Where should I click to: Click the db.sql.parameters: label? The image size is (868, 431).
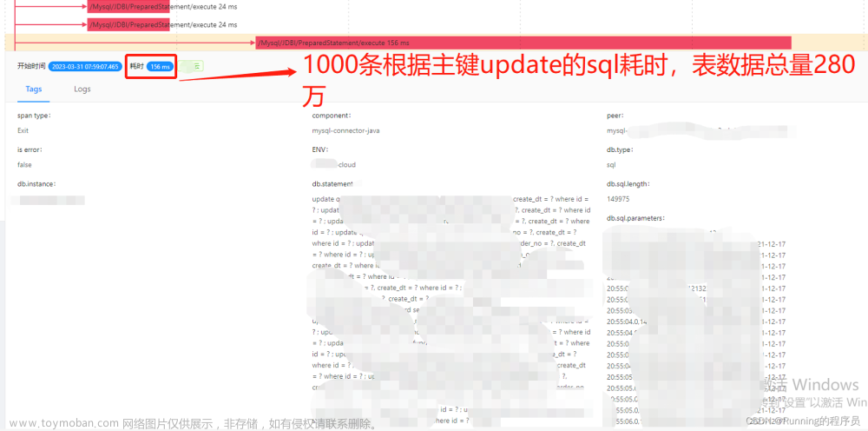[x=635, y=218]
